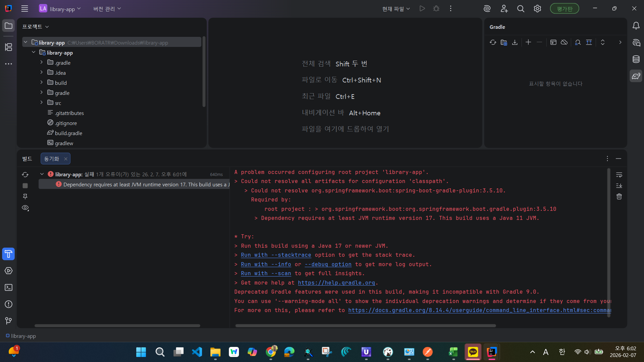Toggle soft-wrap in build output
Viewport: 644px width, 362px height.
tap(619, 175)
